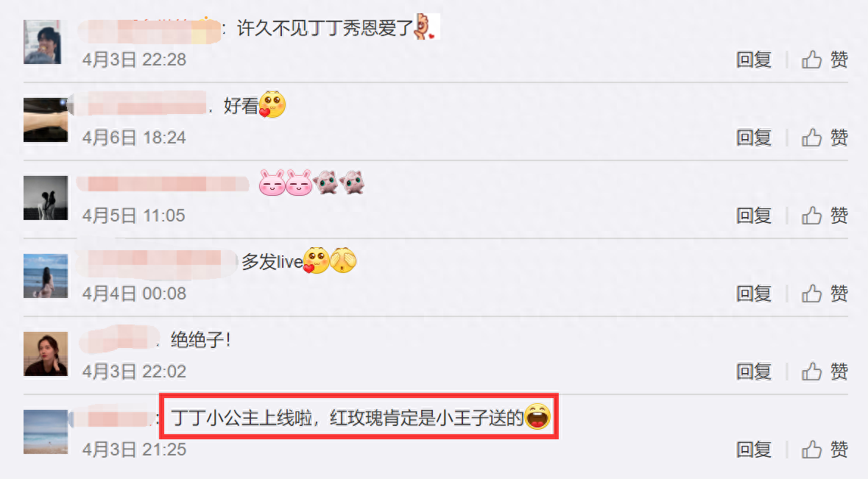868x479 pixels.
Task: Open beach girl avatar of 多发live commenter
Action: [46, 276]
